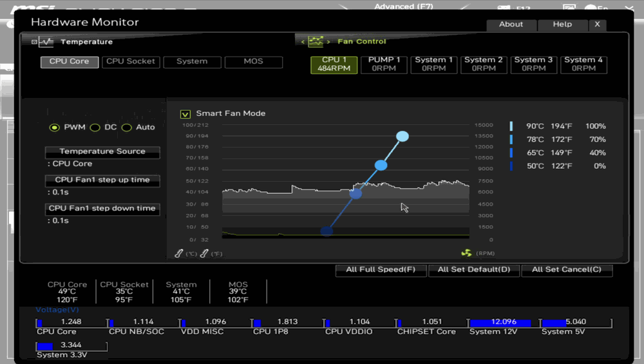
Task: Click the Fan Control graph icon
Action: point(316,41)
